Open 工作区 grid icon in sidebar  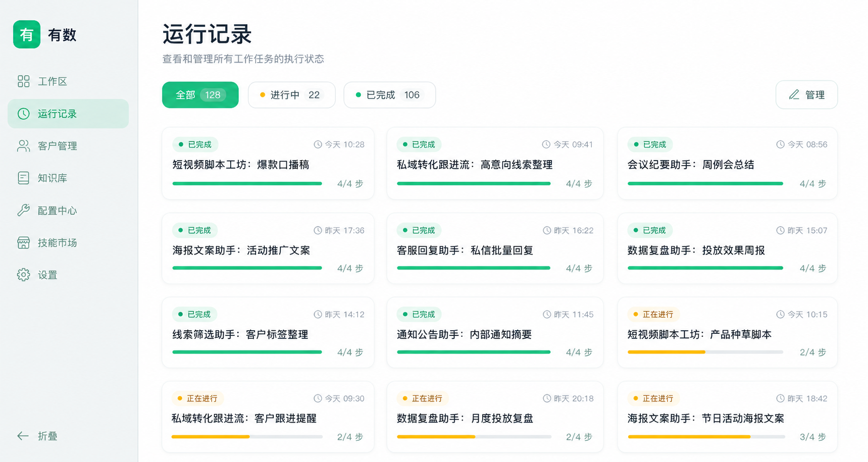click(x=23, y=81)
